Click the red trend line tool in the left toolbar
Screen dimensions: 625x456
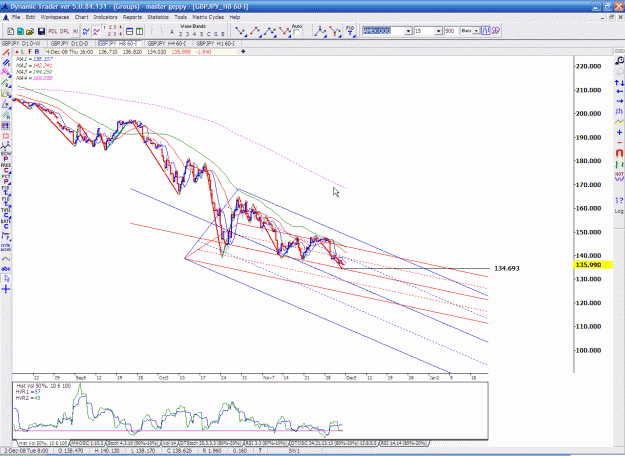6,53
